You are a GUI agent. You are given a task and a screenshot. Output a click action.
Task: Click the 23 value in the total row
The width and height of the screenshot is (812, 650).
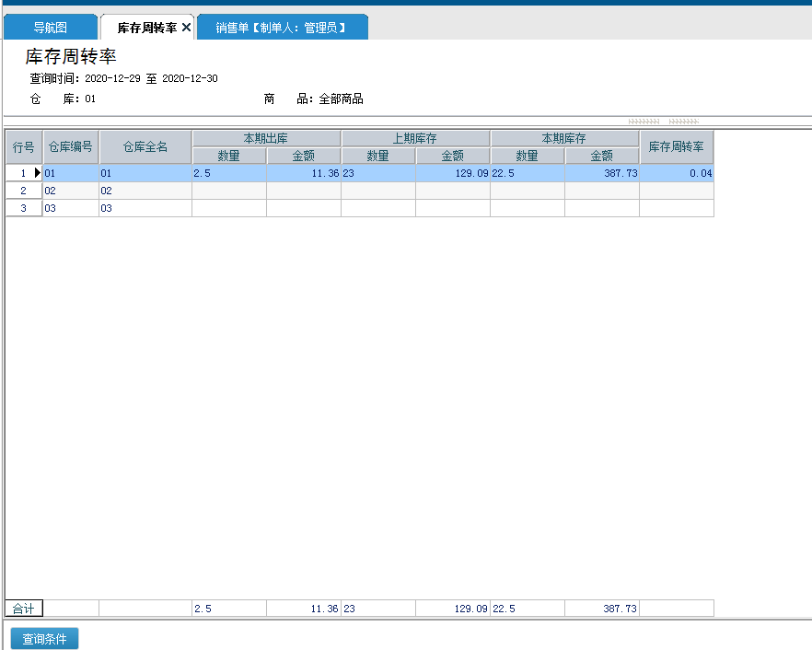378,609
